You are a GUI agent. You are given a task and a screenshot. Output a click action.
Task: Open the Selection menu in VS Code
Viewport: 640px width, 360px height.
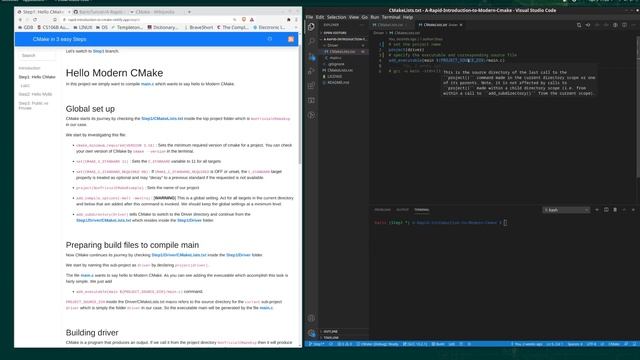point(336,17)
